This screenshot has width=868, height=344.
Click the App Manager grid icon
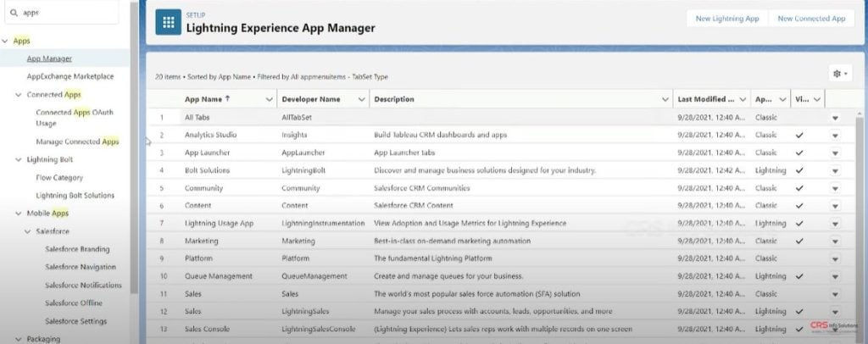coord(169,22)
